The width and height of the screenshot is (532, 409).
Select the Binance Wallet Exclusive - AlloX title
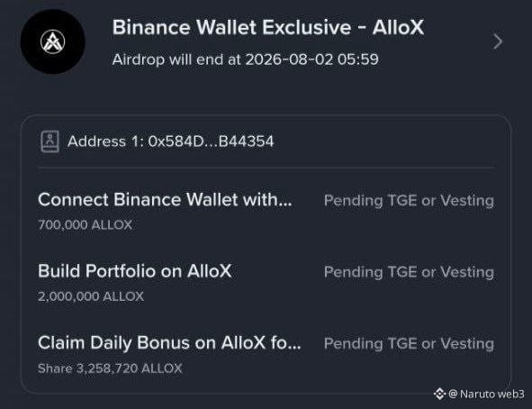(x=268, y=27)
